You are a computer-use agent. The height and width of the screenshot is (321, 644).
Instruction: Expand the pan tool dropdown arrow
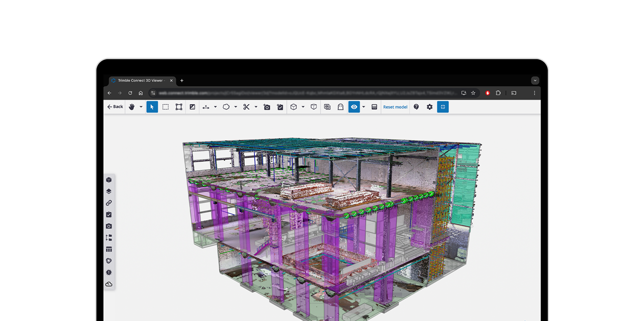pyautogui.click(x=141, y=107)
